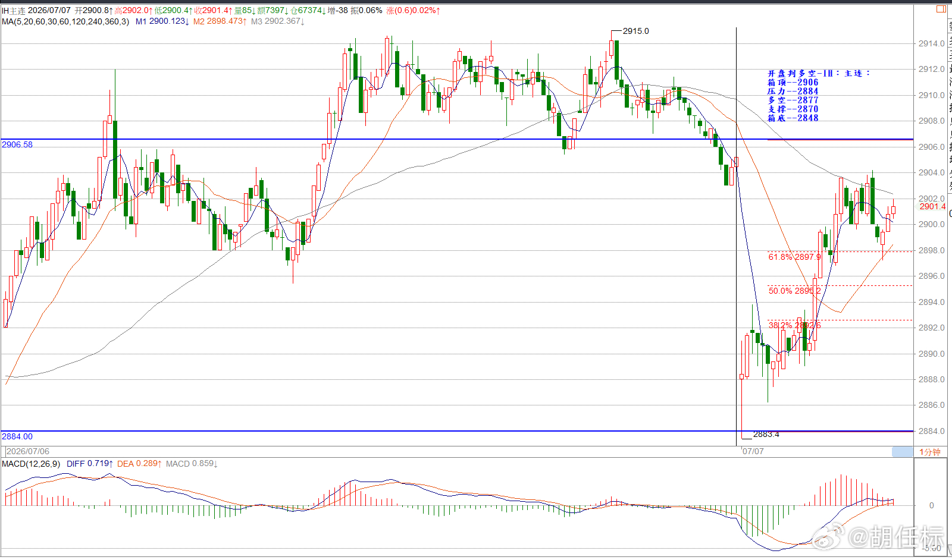Open the 1分钟 period selector

(930, 452)
